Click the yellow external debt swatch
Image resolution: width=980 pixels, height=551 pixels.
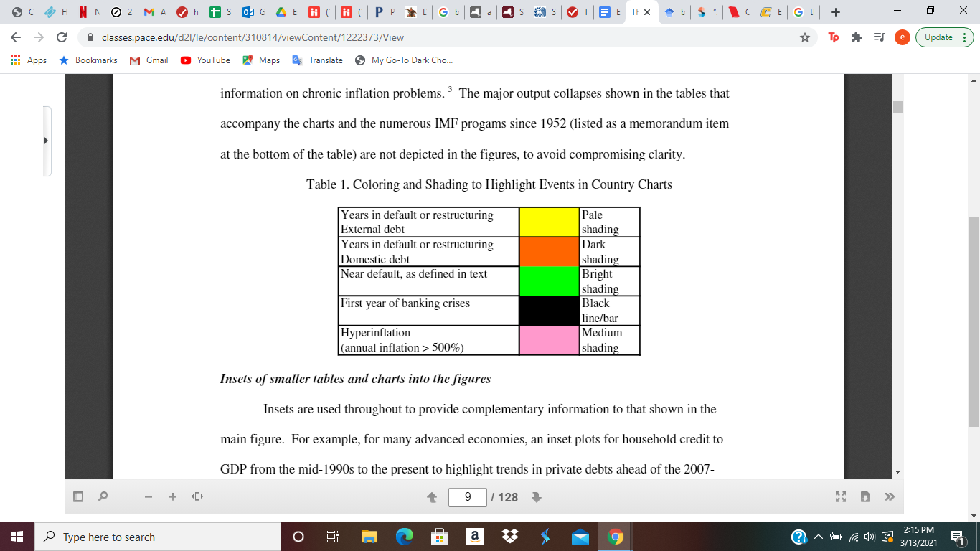coord(547,222)
